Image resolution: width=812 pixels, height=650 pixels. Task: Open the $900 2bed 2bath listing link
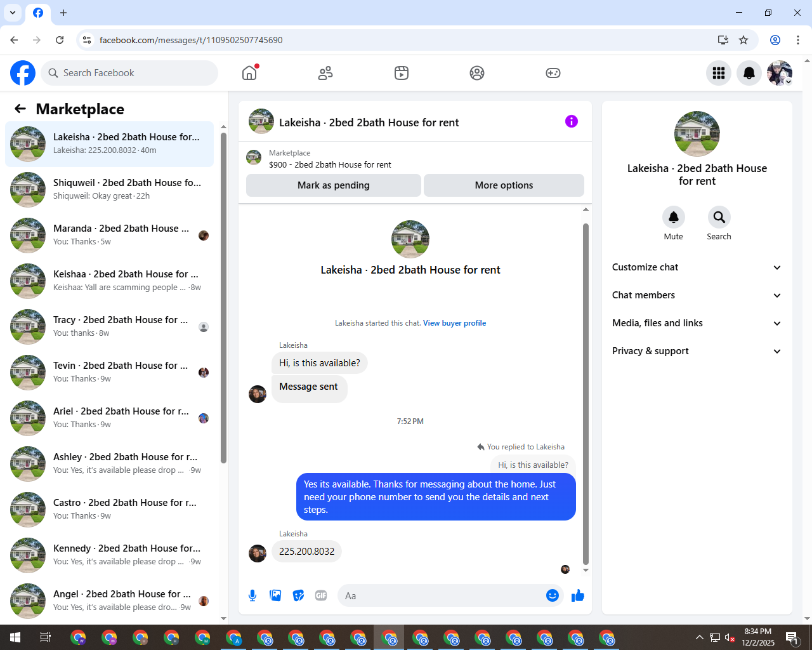click(x=330, y=164)
